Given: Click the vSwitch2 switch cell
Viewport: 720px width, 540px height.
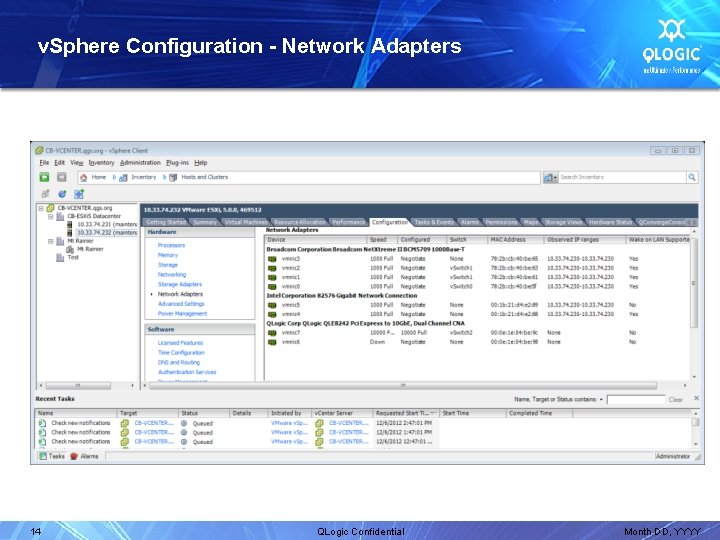Looking at the screenshot, I should (x=461, y=333).
